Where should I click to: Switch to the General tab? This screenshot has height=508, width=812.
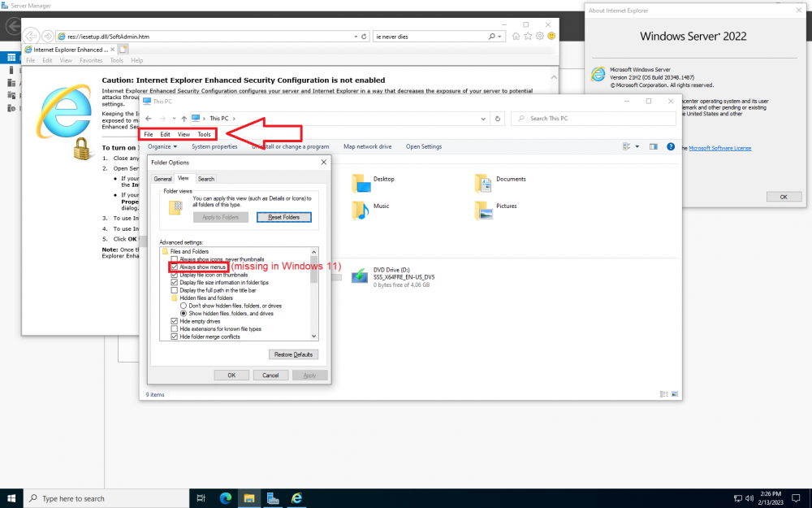point(163,179)
